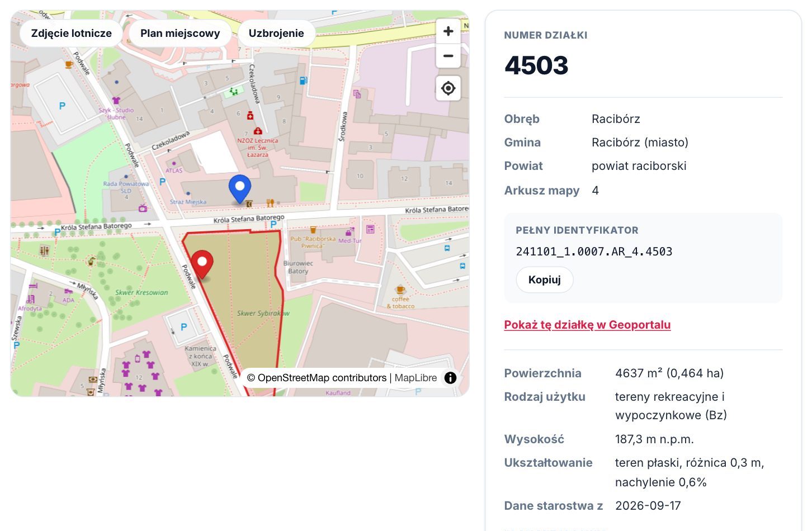Viewport: 812px width, 531px height.
Task: Click the Skwer Kresowian park label
Action: (141, 292)
